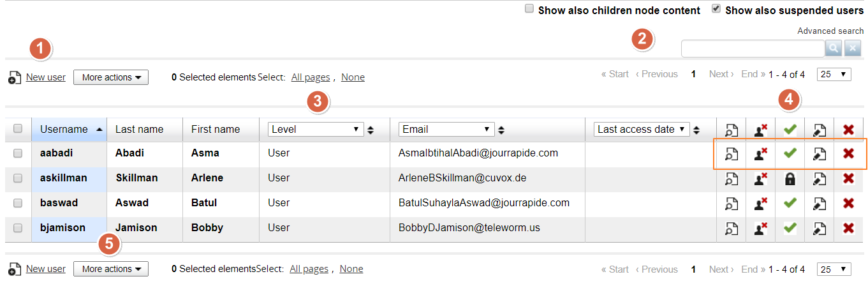Open the top More actions menu
The width and height of the screenshot is (868, 288).
tap(111, 77)
